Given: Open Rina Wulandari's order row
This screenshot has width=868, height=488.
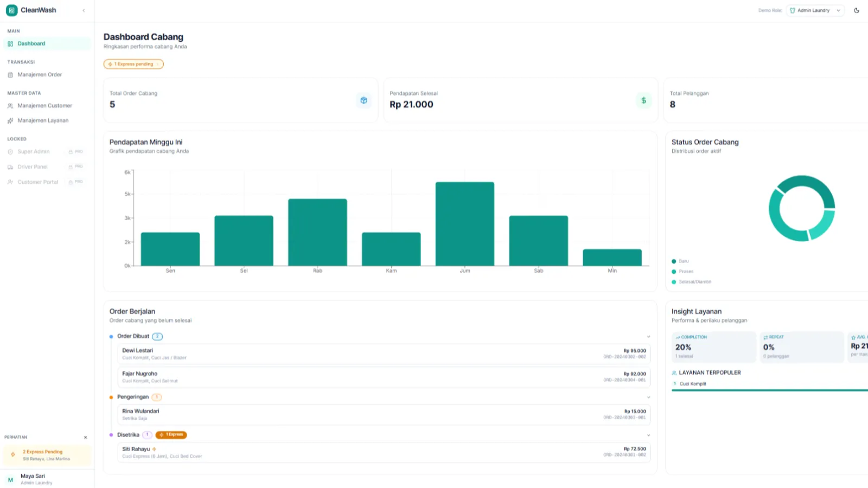Looking at the screenshot, I should (x=384, y=415).
